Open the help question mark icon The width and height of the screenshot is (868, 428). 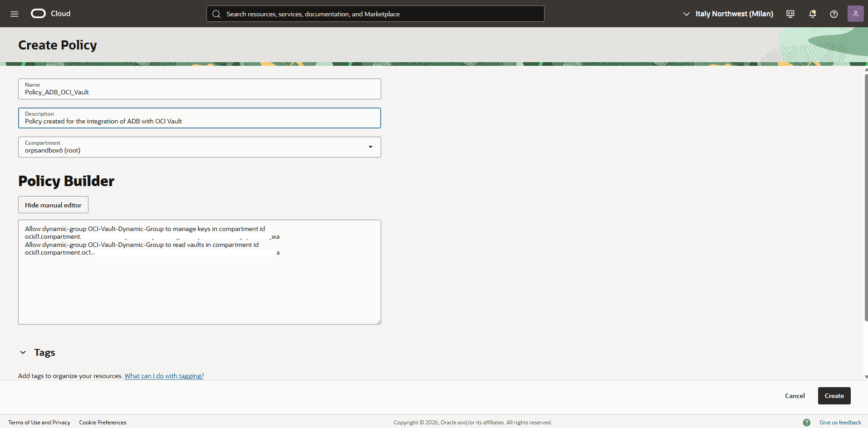(x=834, y=14)
